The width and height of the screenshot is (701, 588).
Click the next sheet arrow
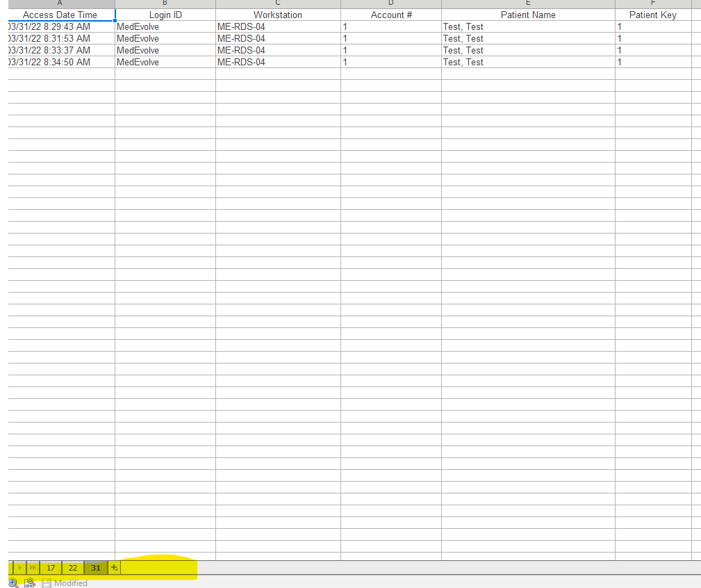(x=20, y=568)
